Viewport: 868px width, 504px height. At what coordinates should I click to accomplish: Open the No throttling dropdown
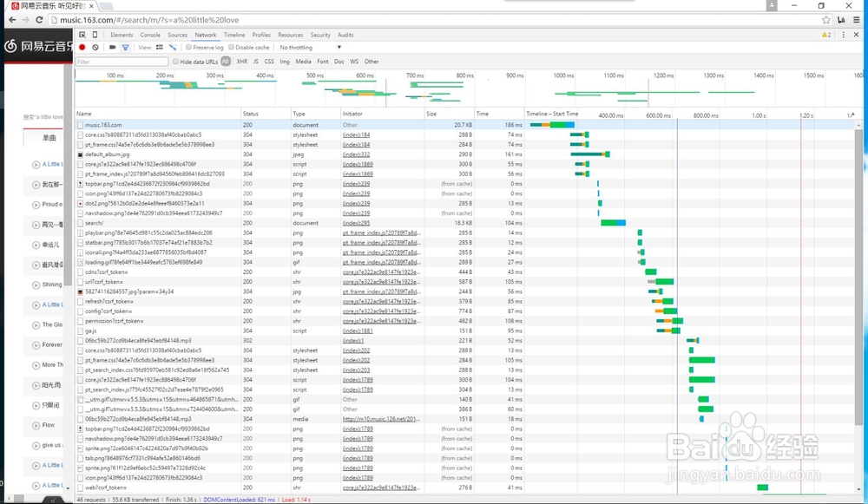pyautogui.click(x=310, y=48)
